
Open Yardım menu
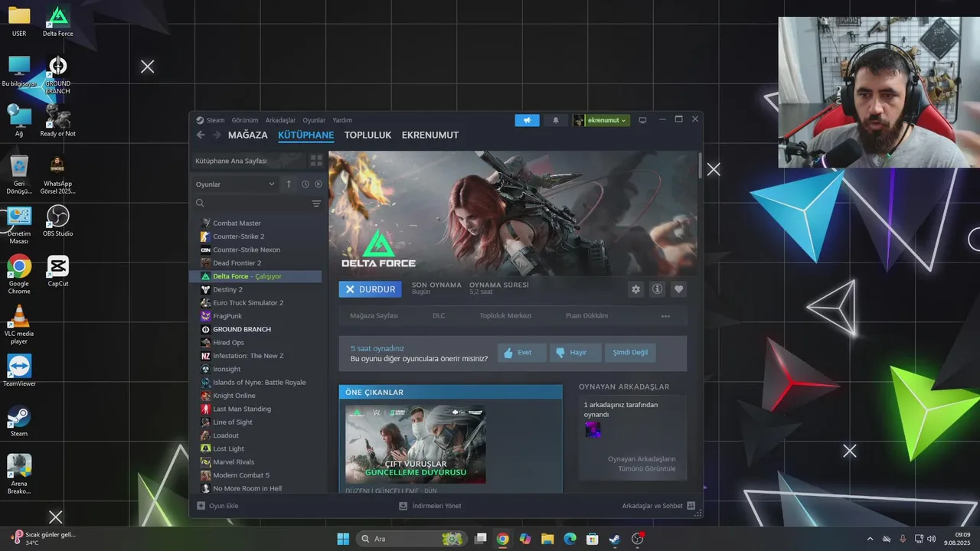[342, 120]
